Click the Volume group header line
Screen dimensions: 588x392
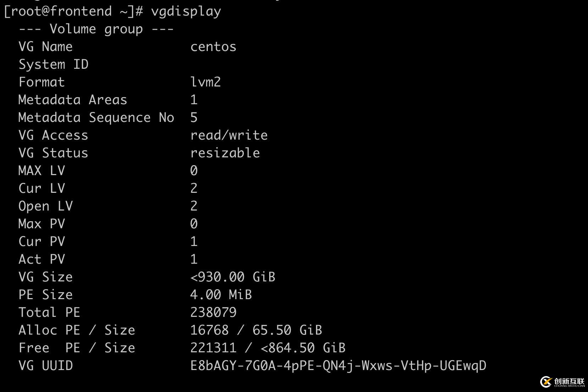click(96, 29)
